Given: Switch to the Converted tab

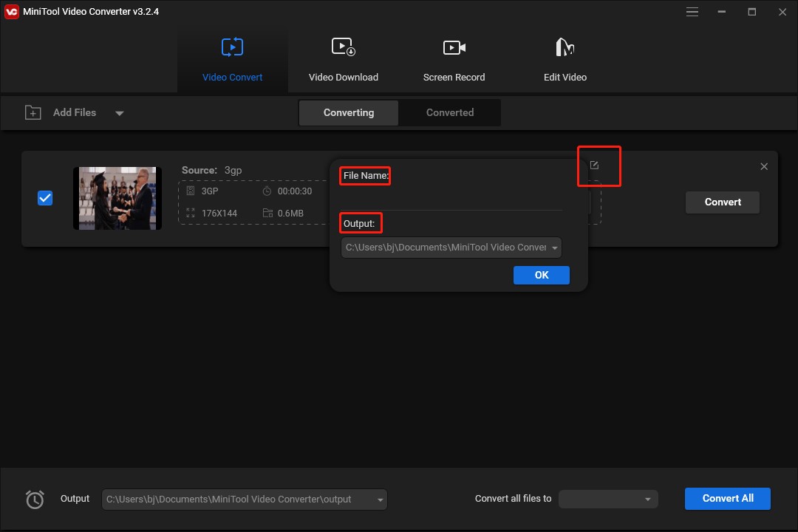Looking at the screenshot, I should (x=450, y=112).
